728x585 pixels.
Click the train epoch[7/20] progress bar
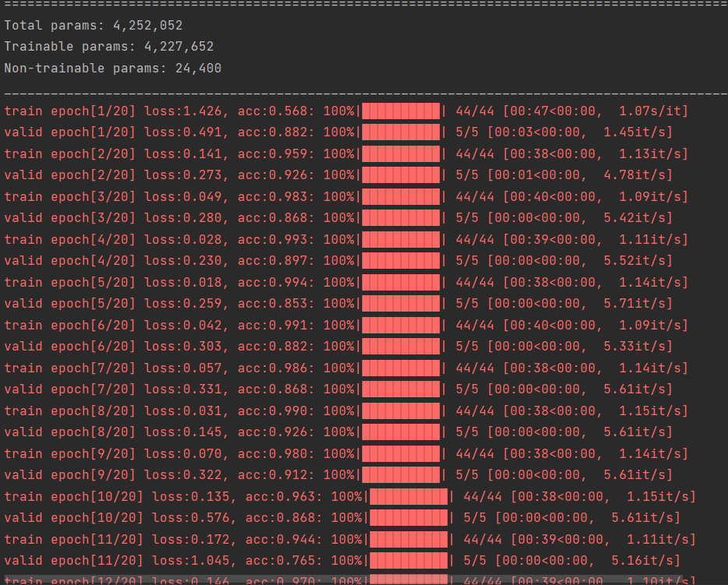pyautogui.click(x=401, y=368)
